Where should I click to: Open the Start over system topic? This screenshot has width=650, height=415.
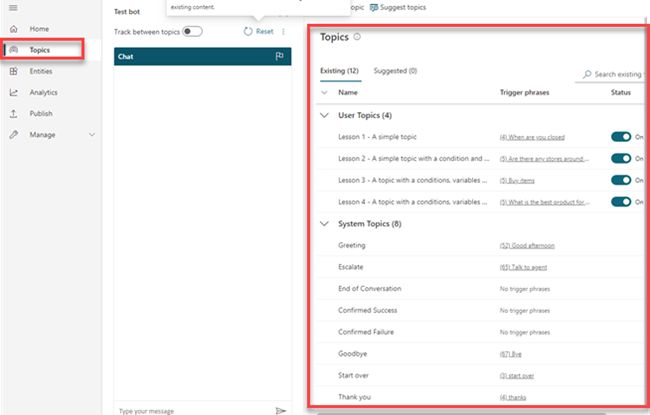353,375
